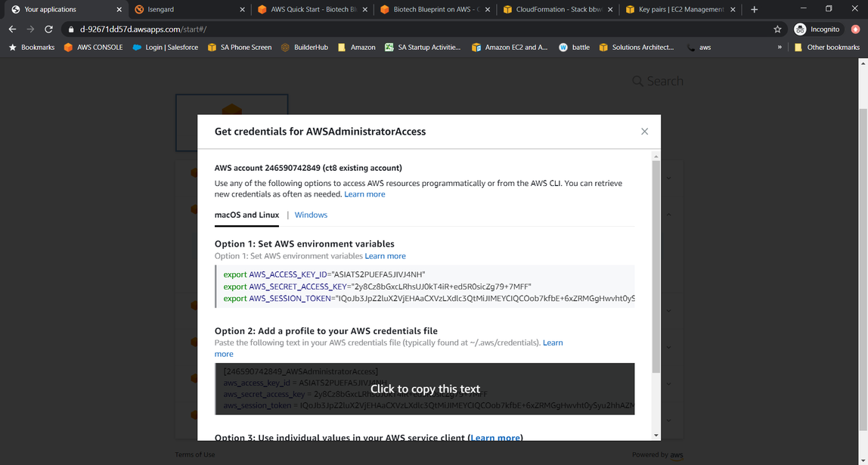This screenshot has height=465, width=868.
Task: Open the SA Startup Activities bookmark
Action: (x=423, y=48)
